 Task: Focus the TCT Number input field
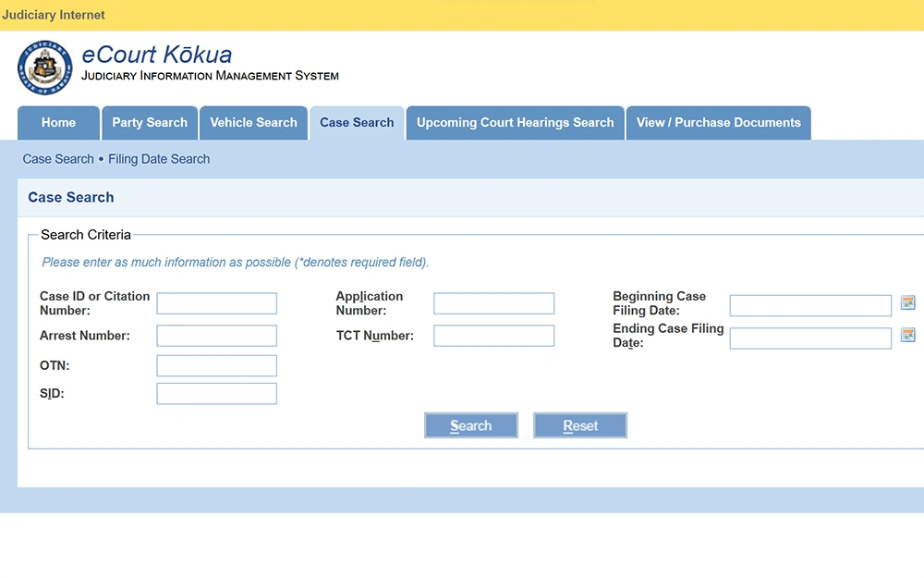tap(493, 336)
